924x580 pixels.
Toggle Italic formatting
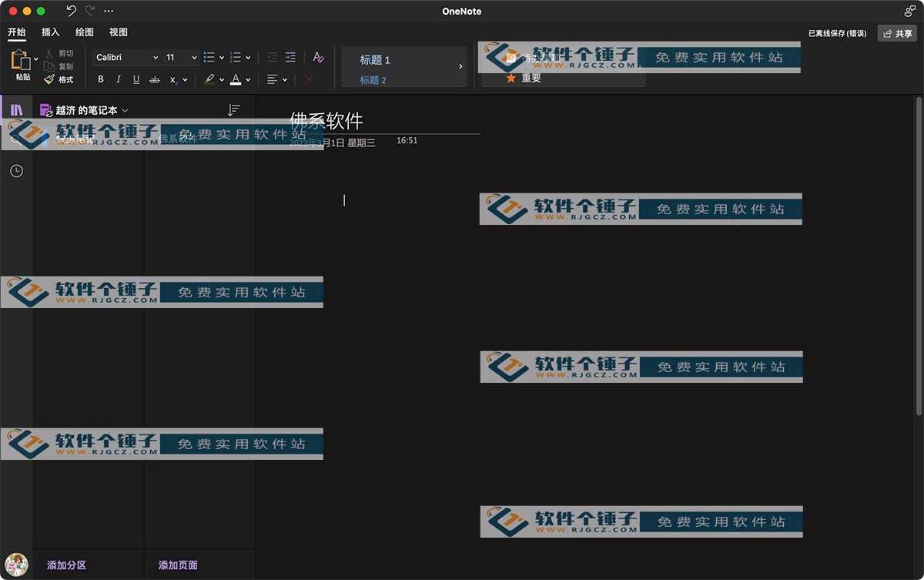point(119,79)
